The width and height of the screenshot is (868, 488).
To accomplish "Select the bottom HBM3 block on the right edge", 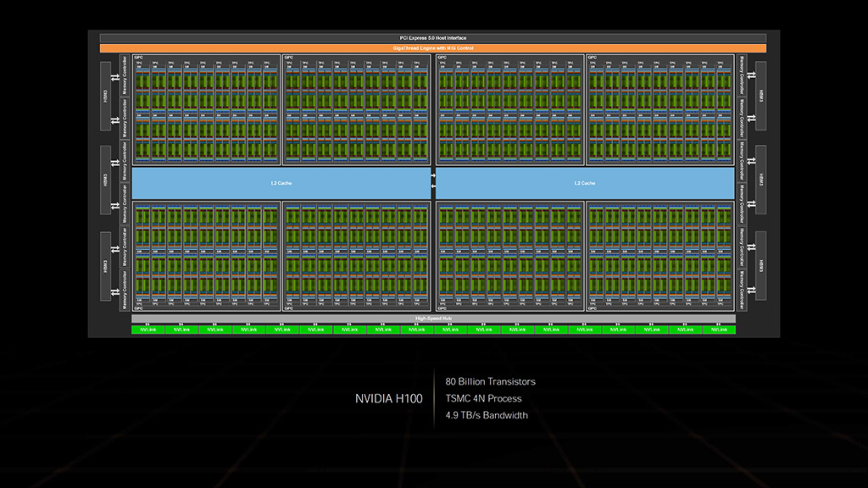I will click(x=761, y=266).
